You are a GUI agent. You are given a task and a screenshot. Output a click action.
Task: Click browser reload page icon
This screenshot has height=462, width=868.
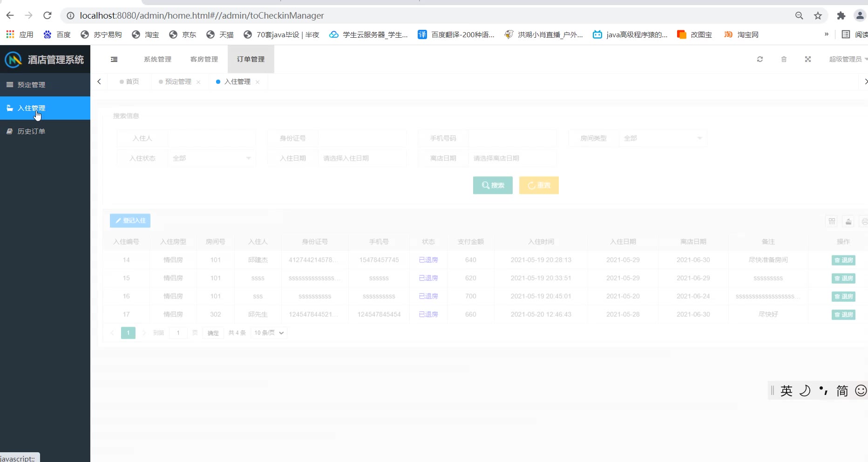tap(47, 15)
